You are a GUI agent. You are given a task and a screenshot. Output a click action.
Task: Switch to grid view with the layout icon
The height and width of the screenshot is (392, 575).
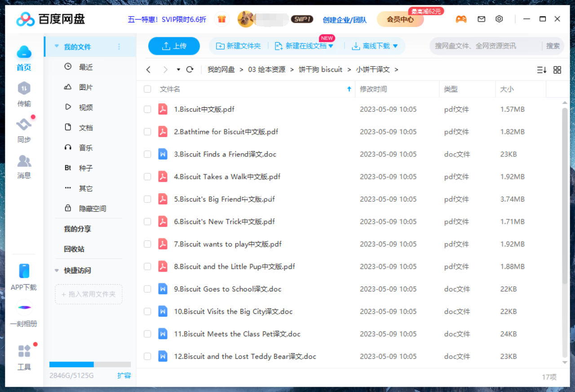point(557,70)
